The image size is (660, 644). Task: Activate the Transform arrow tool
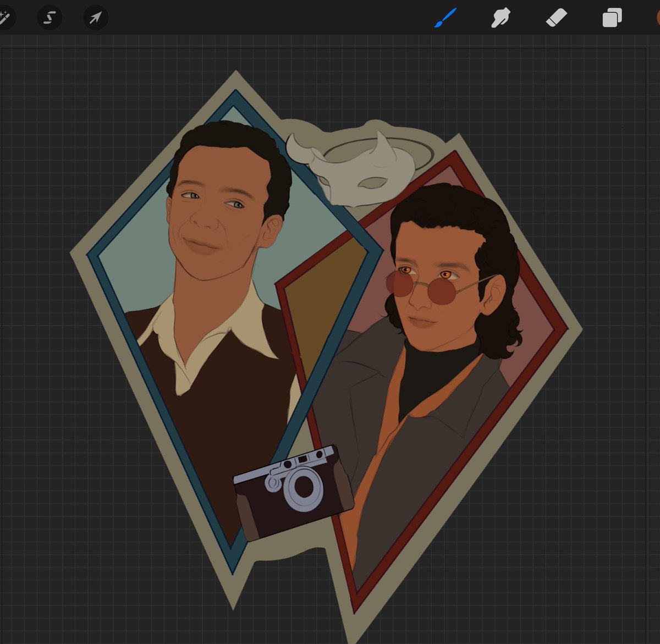[x=95, y=18]
